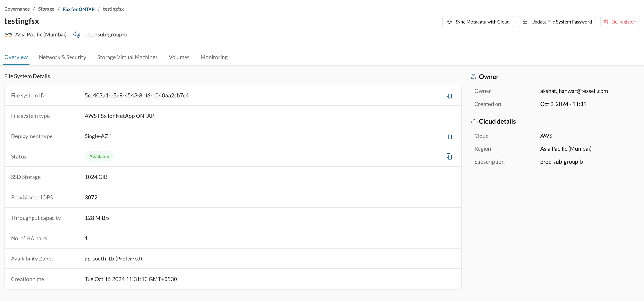Image resolution: width=644 pixels, height=301 pixels.
Task: Click the Owner people icon
Action: click(x=474, y=77)
